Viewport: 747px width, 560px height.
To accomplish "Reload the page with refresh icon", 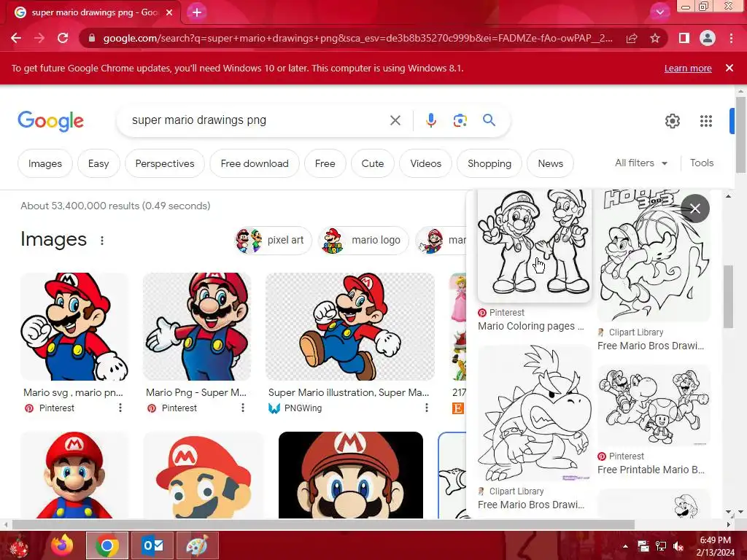I will (x=63, y=38).
